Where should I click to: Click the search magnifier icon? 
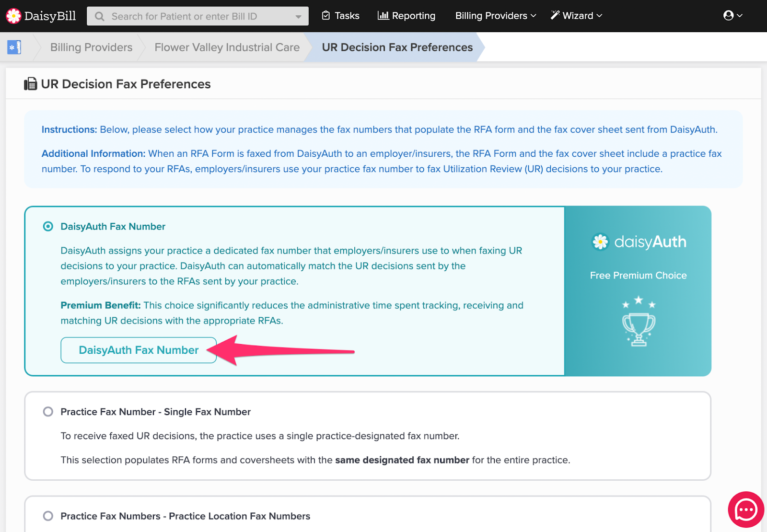(99, 16)
